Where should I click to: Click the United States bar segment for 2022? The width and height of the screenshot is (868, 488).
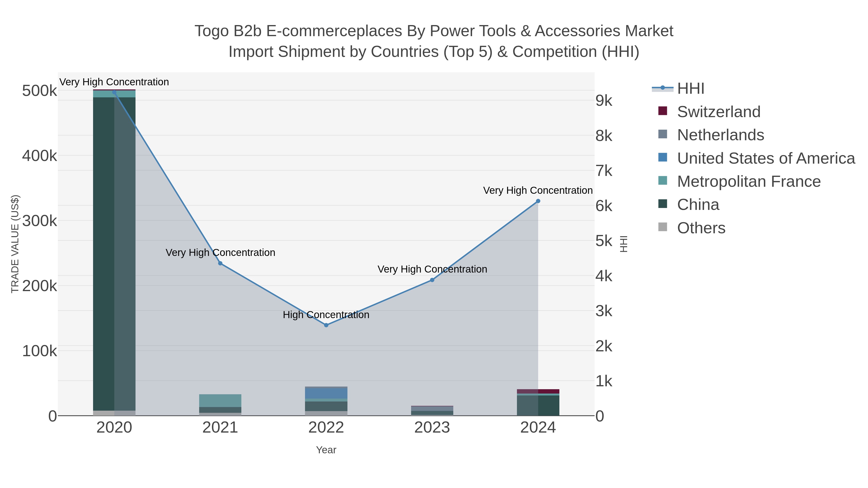click(x=326, y=394)
